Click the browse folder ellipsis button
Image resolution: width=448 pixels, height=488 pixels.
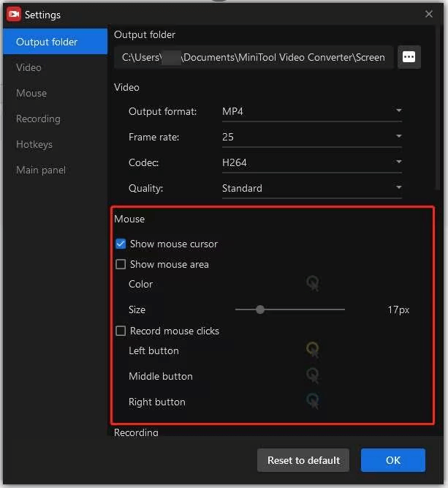[x=409, y=57]
